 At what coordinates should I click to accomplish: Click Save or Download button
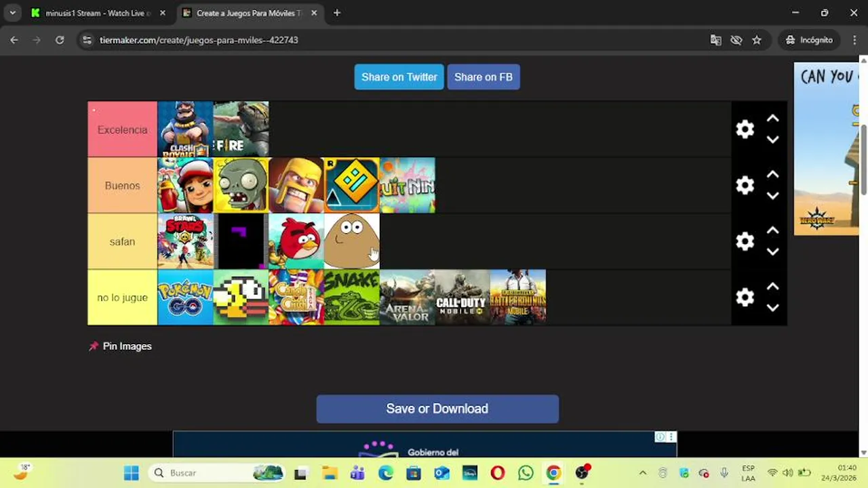click(x=437, y=409)
